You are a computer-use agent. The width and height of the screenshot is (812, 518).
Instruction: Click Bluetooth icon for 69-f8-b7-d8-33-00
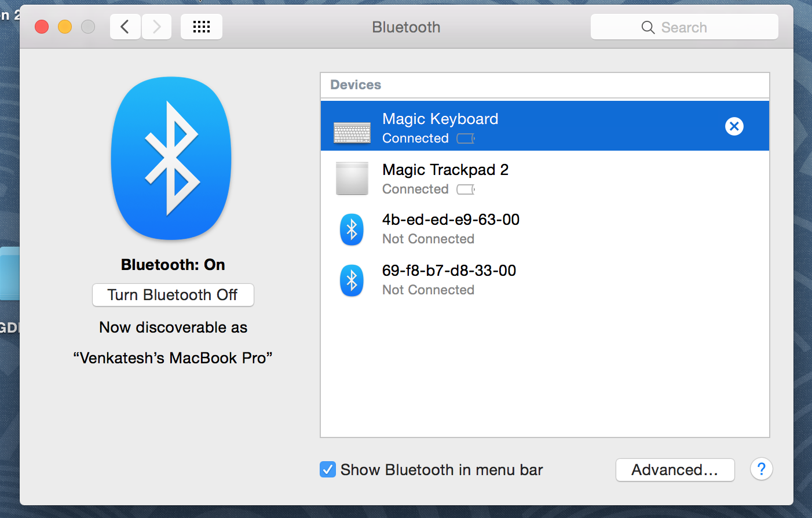pyautogui.click(x=352, y=280)
